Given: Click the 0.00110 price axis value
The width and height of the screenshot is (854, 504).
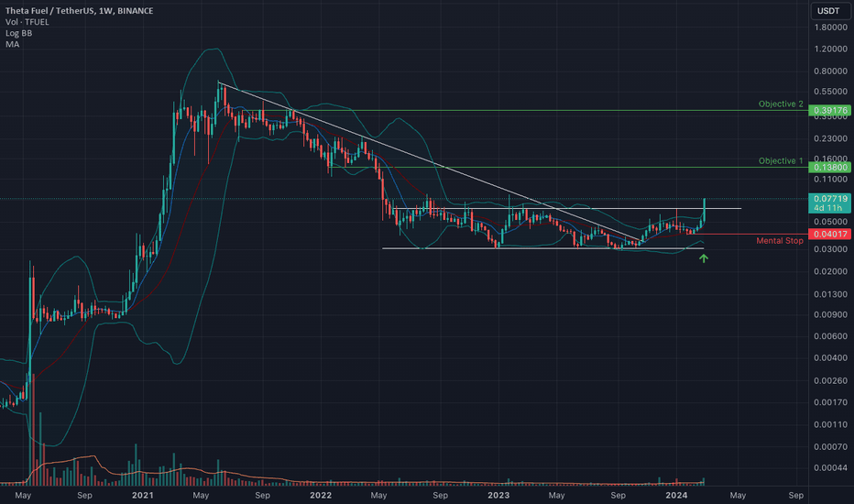Looking at the screenshot, I should (x=830, y=424).
